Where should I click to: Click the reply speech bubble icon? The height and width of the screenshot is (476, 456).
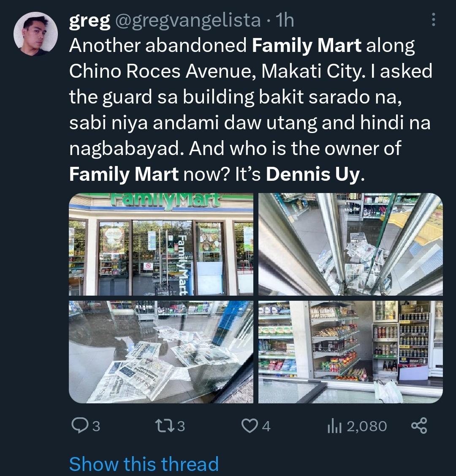point(79,426)
